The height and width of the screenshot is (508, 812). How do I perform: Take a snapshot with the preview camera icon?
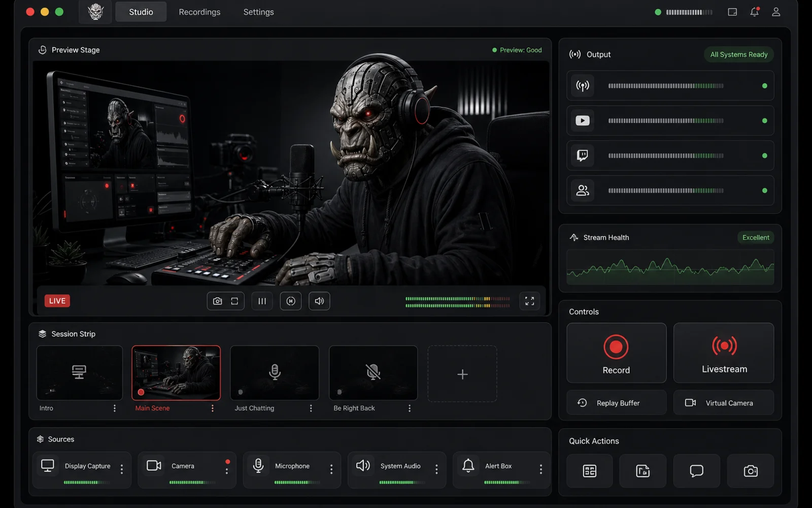tap(217, 301)
